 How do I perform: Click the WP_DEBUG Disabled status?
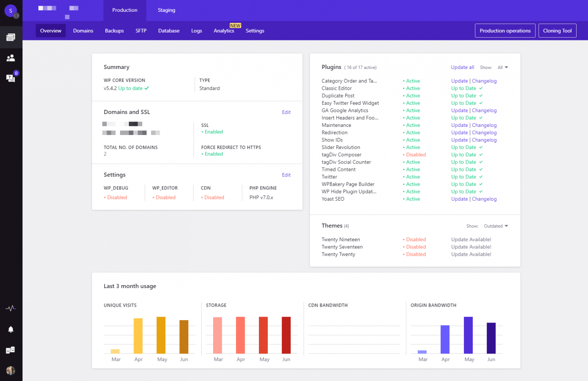coord(116,197)
